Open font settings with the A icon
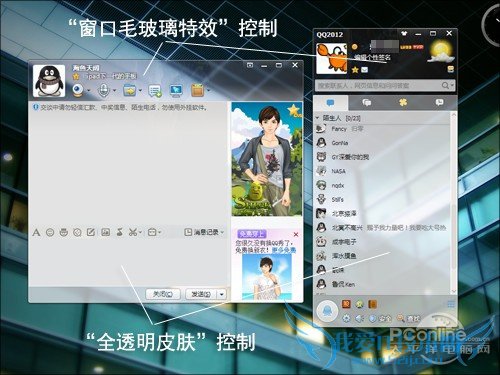500x375 pixels. coord(36,232)
